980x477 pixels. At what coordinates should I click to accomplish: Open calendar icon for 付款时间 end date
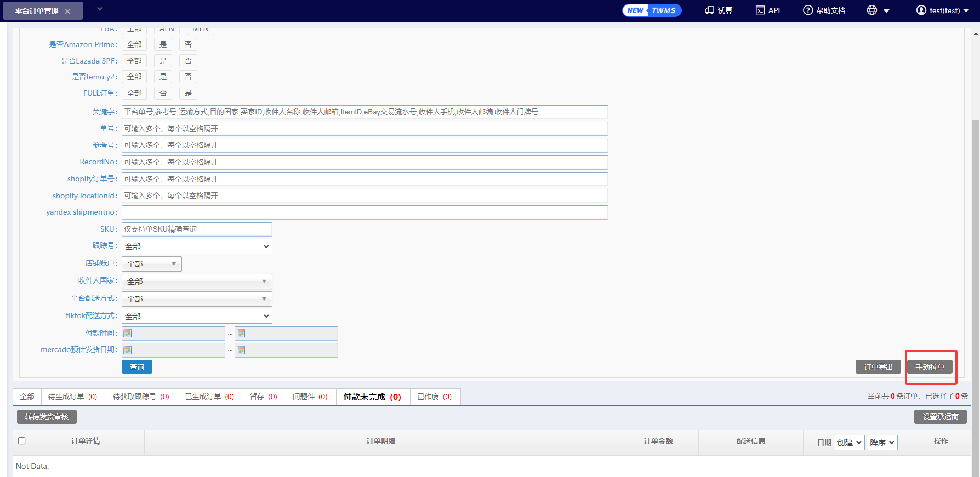(x=241, y=334)
